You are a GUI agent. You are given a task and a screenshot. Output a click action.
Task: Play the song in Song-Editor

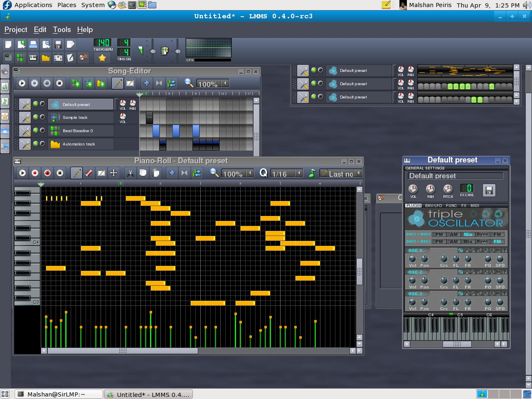[x=22, y=84]
